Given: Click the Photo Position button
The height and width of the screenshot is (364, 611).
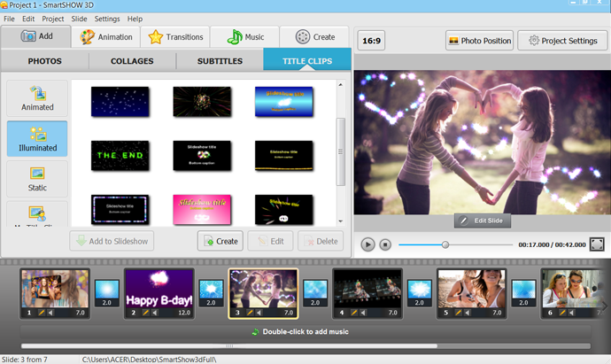Looking at the screenshot, I should tap(480, 41).
